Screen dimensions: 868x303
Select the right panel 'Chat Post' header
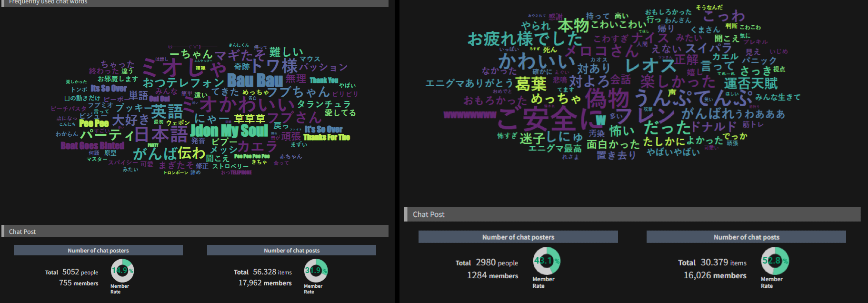pyautogui.click(x=632, y=214)
